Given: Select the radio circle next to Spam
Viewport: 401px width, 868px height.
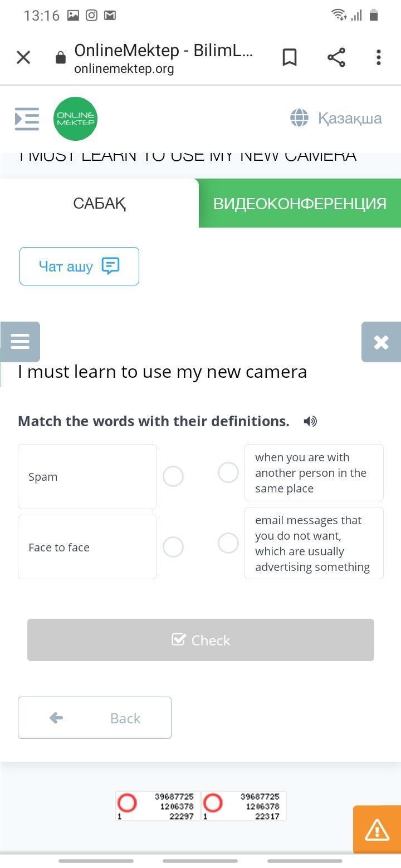Looking at the screenshot, I should tap(173, 476).
